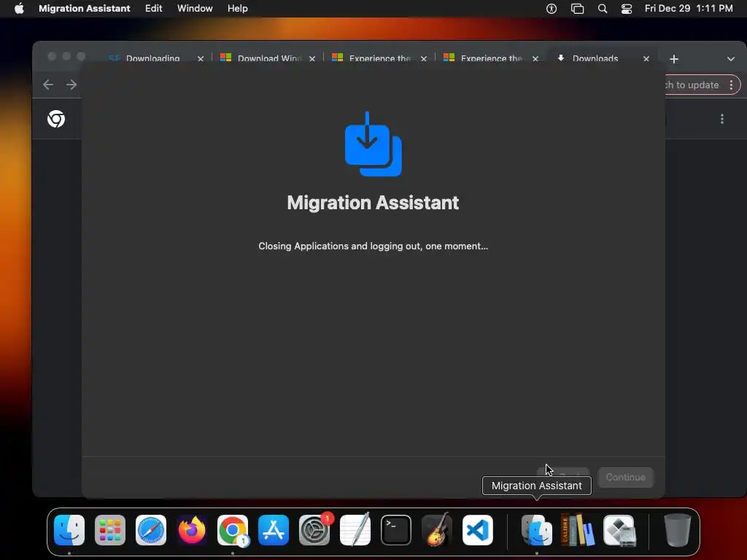
Task: Open Google Chrome from the Dock
Action: (x=233, y=530)
